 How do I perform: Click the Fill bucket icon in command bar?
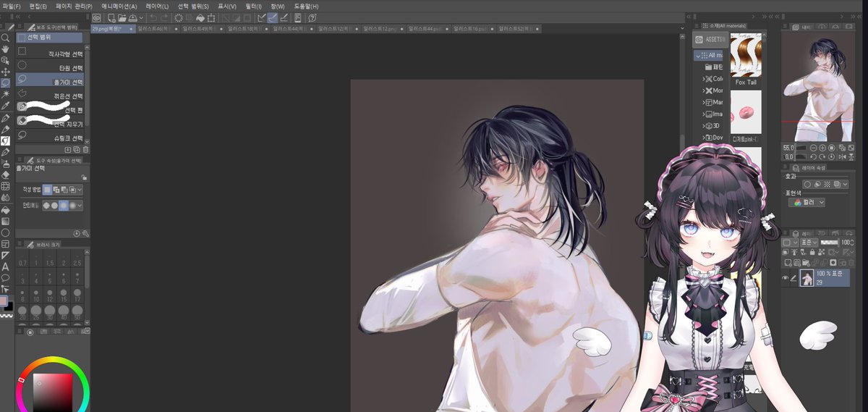200,17
